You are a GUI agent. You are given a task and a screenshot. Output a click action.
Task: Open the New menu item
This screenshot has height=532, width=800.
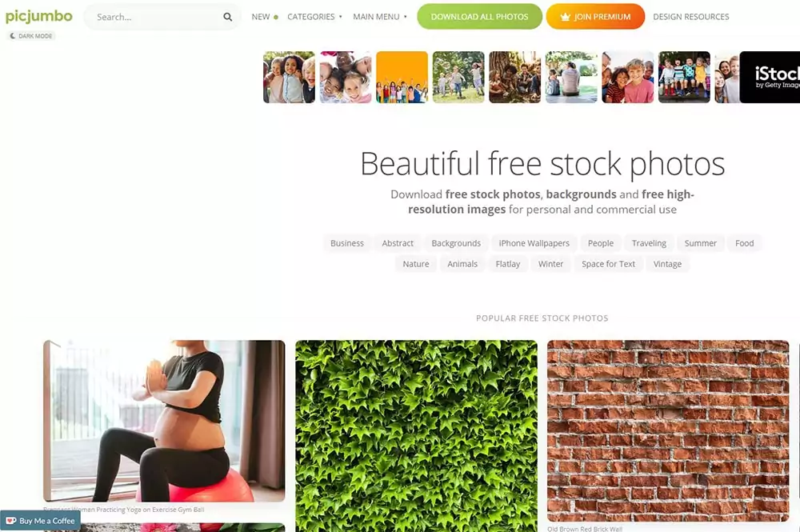tap(261, 17)
